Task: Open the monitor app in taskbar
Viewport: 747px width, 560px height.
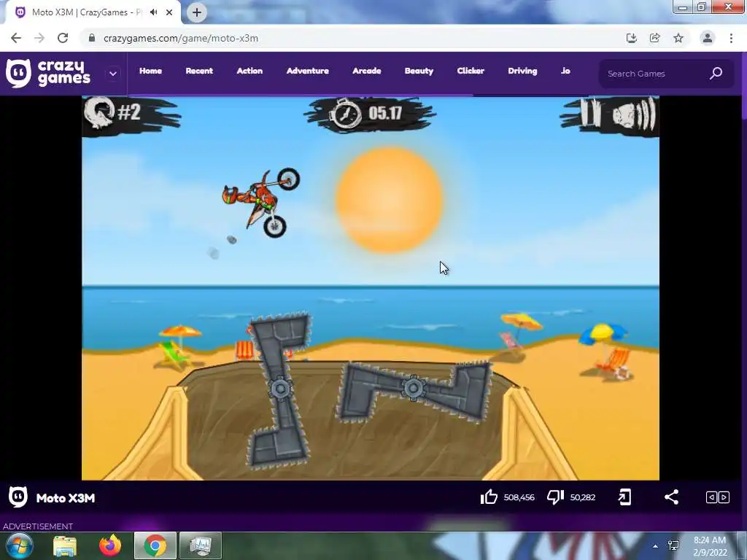Action: tap(201, 545)
